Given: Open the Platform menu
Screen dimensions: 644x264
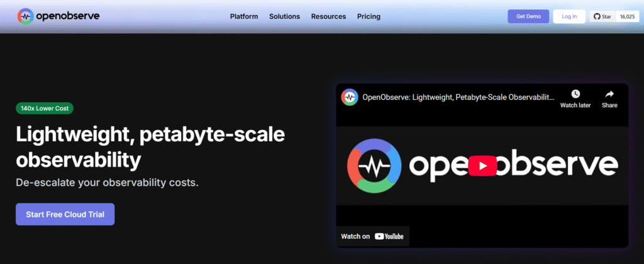Looking at the screenshot, I should tap(244, 16).
